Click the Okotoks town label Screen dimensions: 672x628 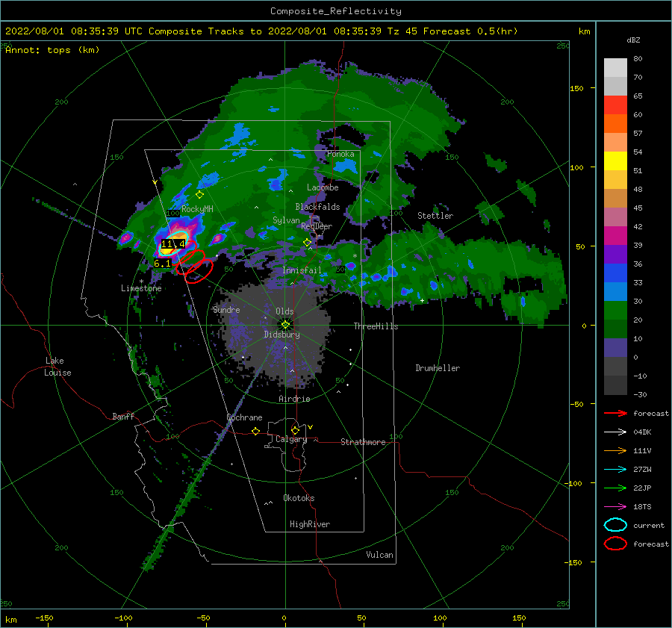(299, 498)
